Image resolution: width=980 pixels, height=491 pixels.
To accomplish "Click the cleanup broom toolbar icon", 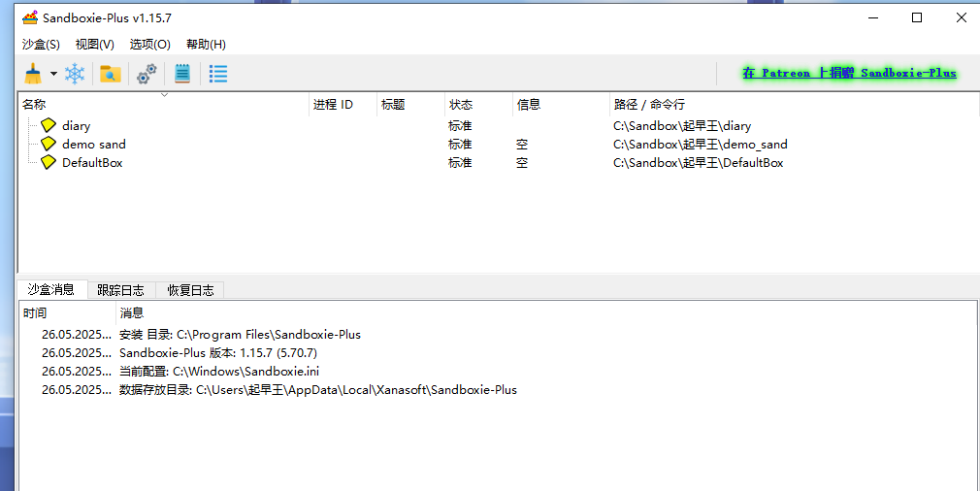I will click(33, 74).
